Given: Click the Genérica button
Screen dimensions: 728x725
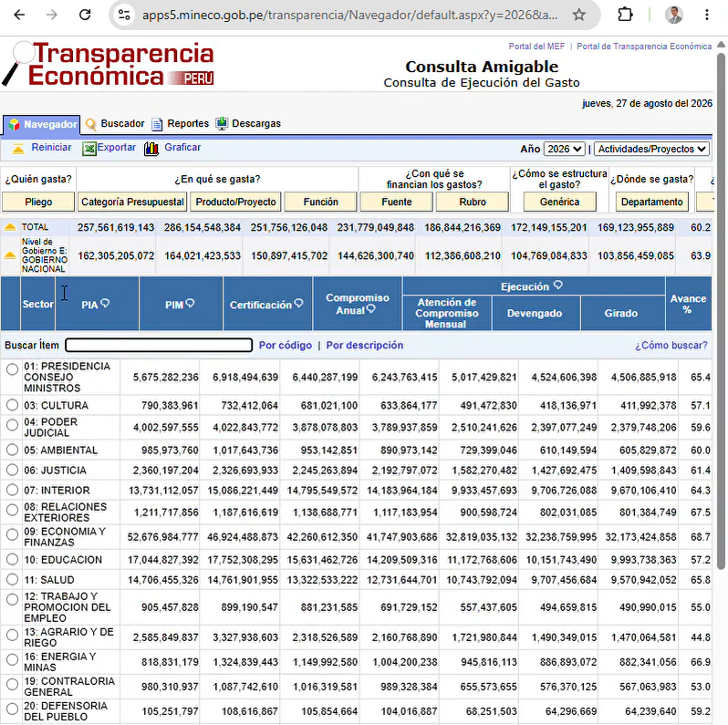Looking at the screenshot, I should [559, 202].
